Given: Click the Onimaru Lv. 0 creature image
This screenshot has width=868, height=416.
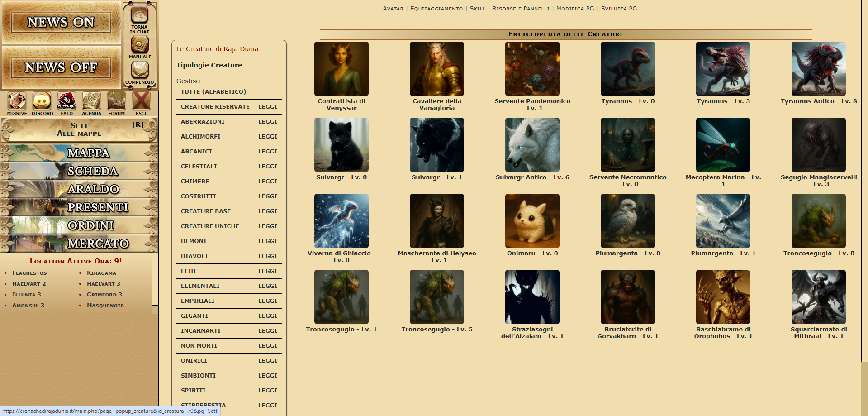Looking at the screenshot, I should point(532,221).
